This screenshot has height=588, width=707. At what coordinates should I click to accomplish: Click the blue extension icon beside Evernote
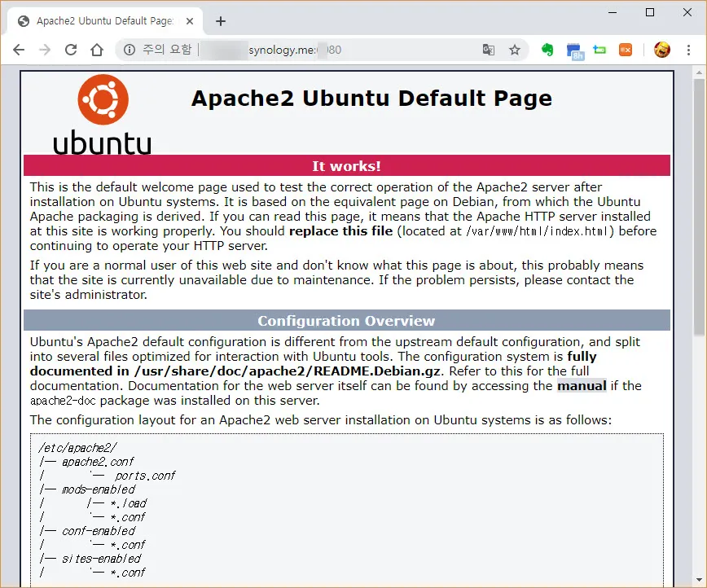[575, 50]
